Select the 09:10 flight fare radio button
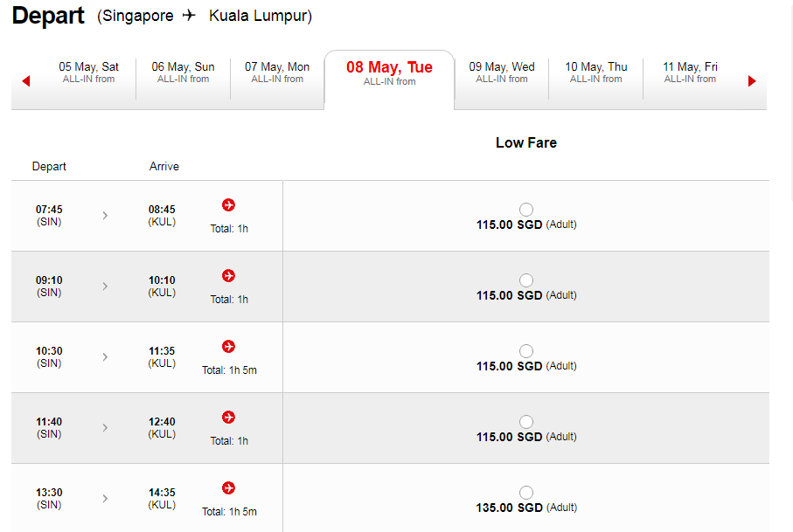Image resolution: width=793 pixels, height=532 pixels. click(x=526, y=280)
